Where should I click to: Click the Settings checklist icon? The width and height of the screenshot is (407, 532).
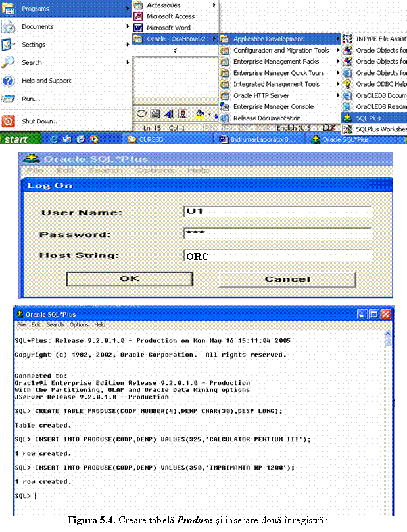[8, 45]
